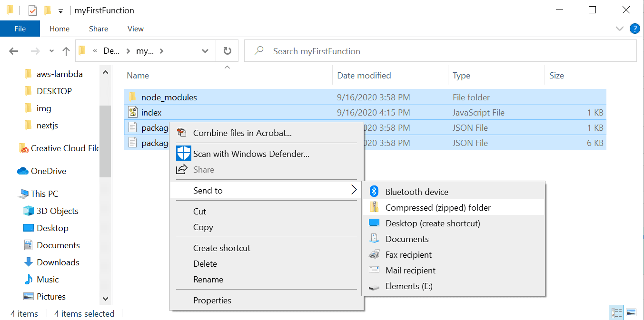Open the recent locations dropdown arrow
Image resolution: width=644 pixels, height=320 pixels.
pyautogui.click(x=51, y=51)
